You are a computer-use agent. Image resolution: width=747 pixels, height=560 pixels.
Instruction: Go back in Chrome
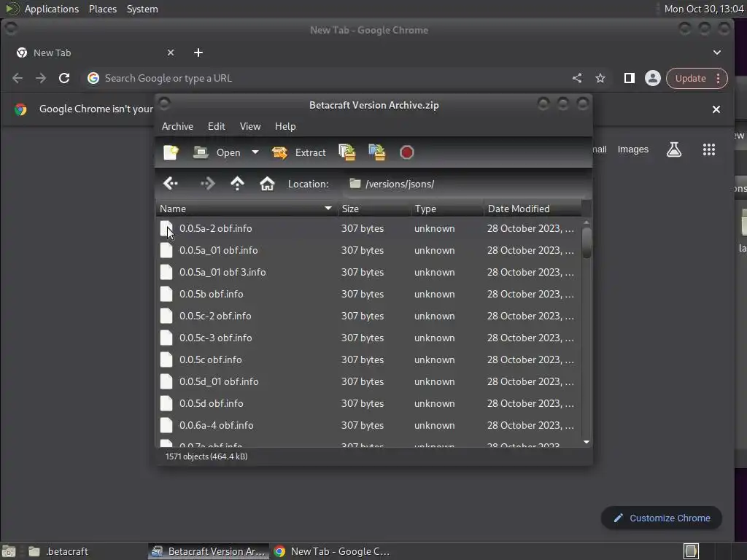[x=18, y=78]
